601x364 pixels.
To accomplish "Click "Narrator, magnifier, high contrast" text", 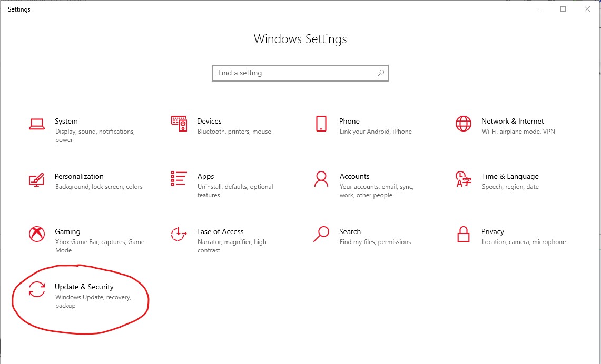I will (x=232, y=246).
